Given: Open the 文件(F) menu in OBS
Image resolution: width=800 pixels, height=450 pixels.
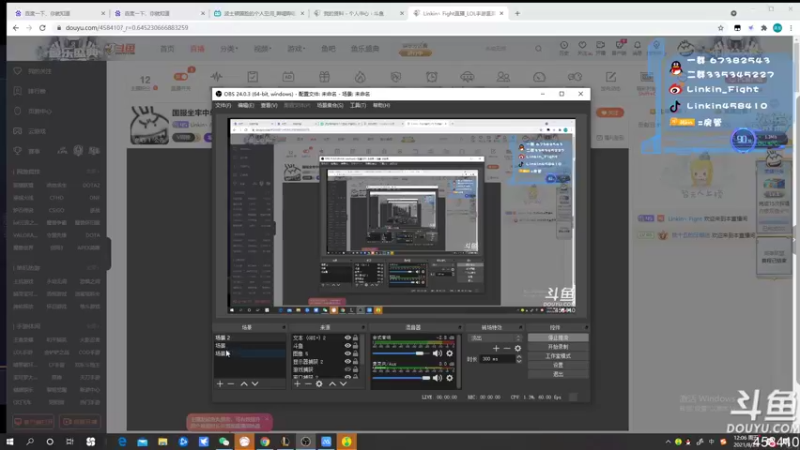Looking at the screenshot, I should pyautogui.click(x=223, y=105).
